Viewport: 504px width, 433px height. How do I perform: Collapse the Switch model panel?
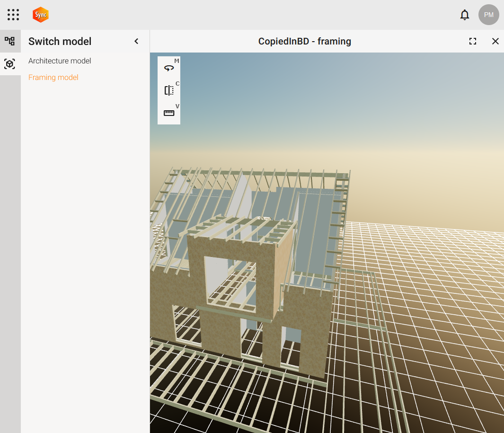[136, 41]
